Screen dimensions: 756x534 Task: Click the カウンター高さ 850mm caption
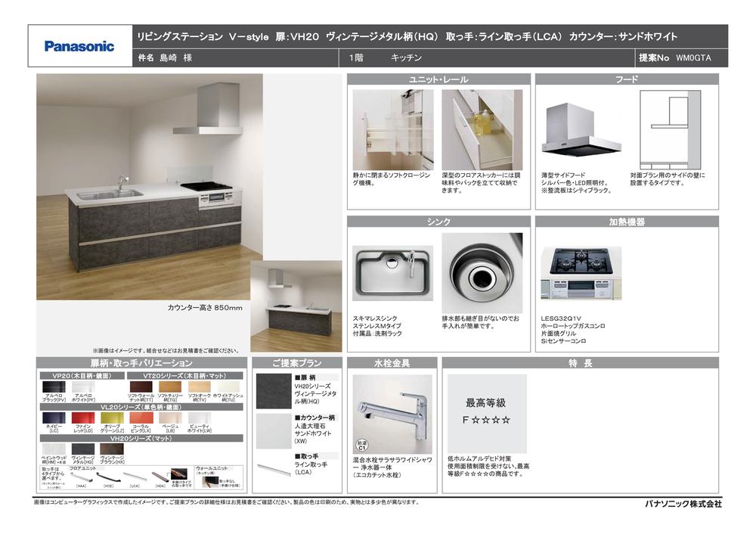point(205,308)
